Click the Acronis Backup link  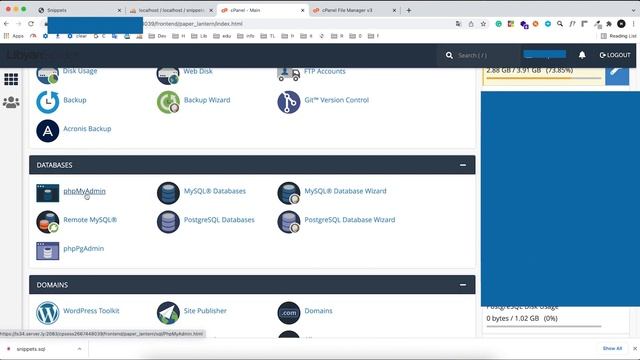87,129
